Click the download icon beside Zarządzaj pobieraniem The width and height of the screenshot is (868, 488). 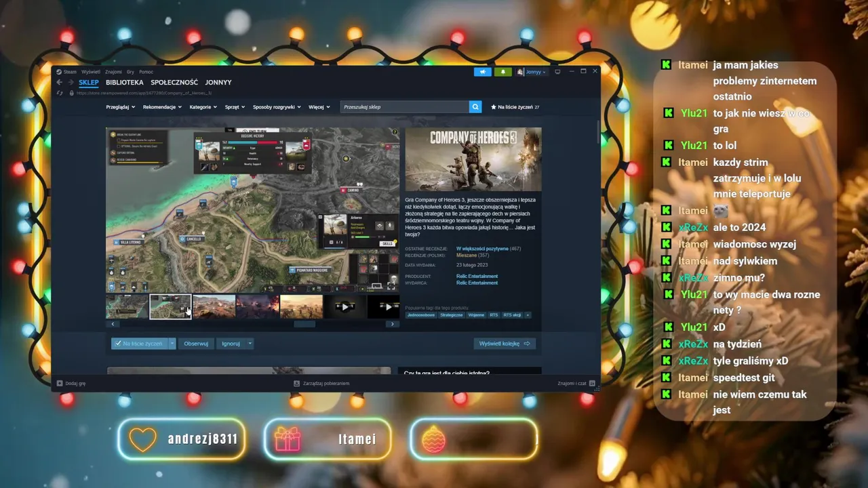pos(296,383)
